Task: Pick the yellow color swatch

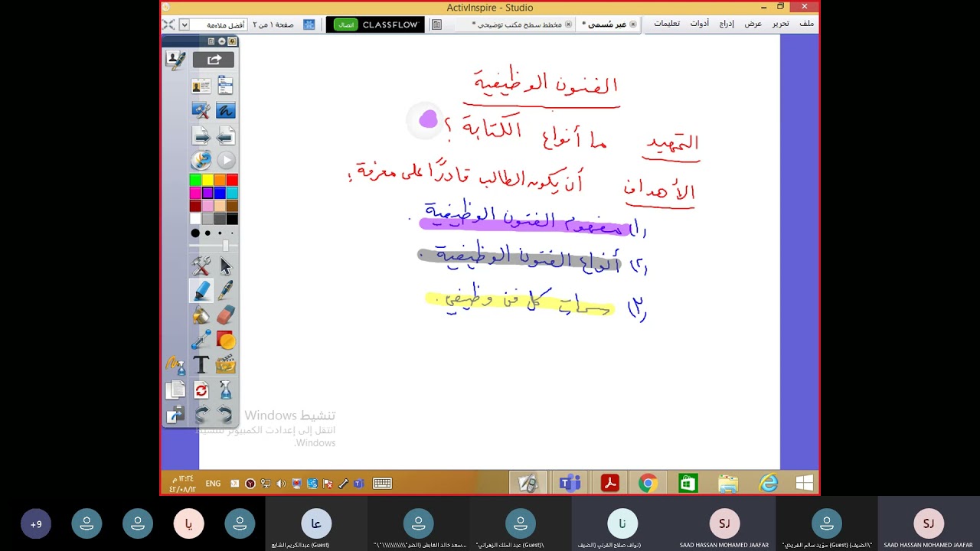Action: (x=207, y=180)
